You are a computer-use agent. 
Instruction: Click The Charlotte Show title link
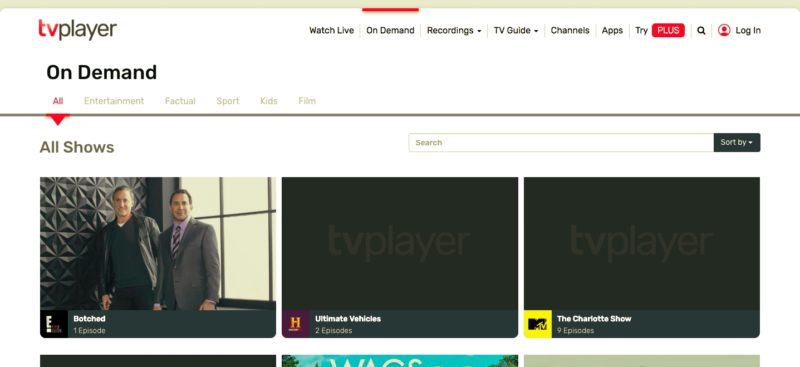[x=594, y=319]
